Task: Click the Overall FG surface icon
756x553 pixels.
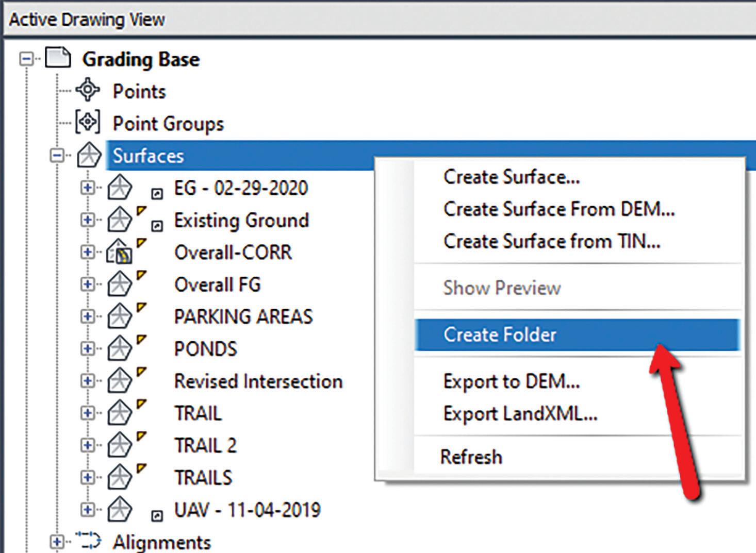Action: click(x=120, y=284)
